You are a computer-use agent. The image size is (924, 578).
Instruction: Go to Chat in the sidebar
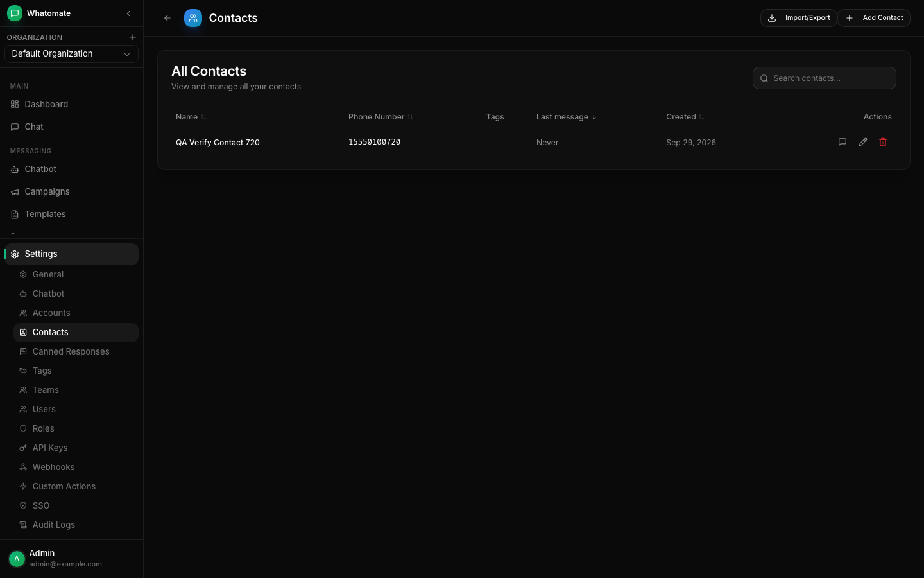(71, 127)
